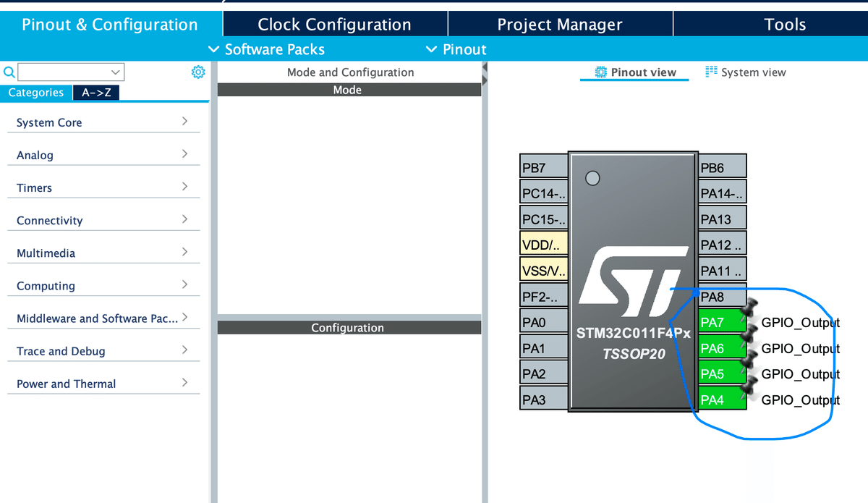Screen dimensions: 868x503
Task: Switch to A->Z sorting mode
Action: (94, 93)
